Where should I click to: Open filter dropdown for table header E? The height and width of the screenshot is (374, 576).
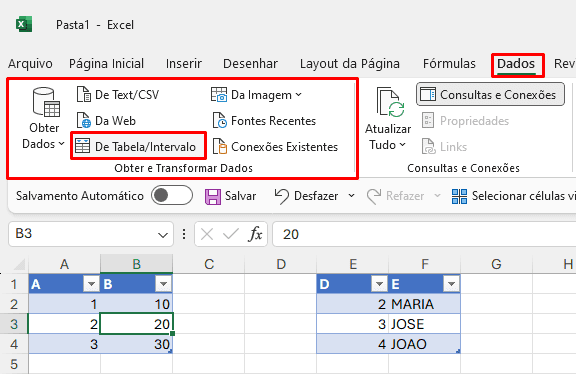(451, 284)
